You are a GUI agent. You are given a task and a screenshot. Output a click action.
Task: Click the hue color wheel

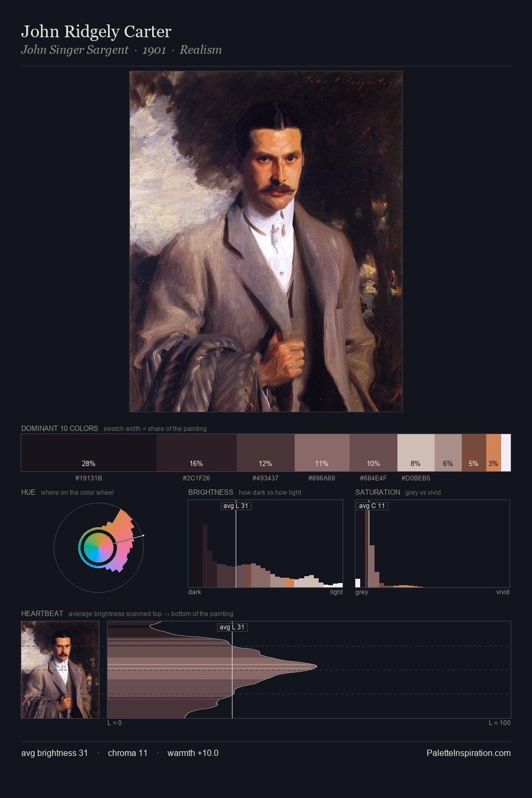point(98,547)
